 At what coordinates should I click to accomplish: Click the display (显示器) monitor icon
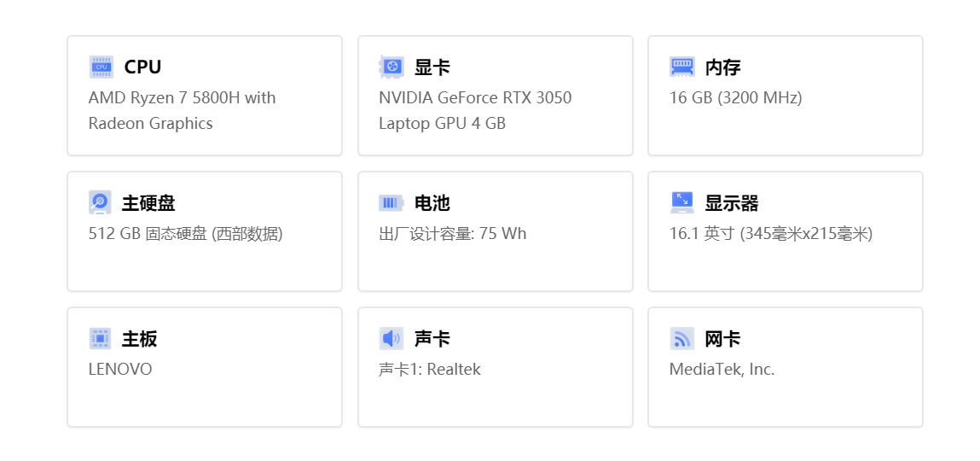coord(681,202)
